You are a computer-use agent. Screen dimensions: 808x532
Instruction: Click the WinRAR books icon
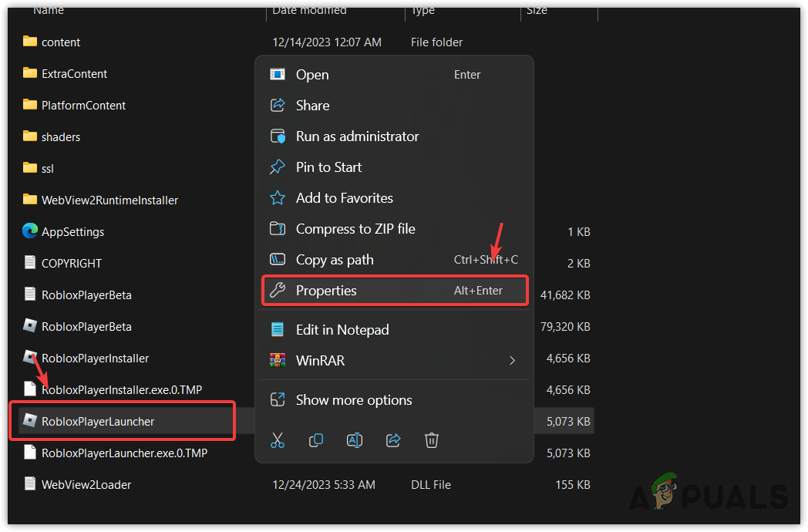pos(278,360)
